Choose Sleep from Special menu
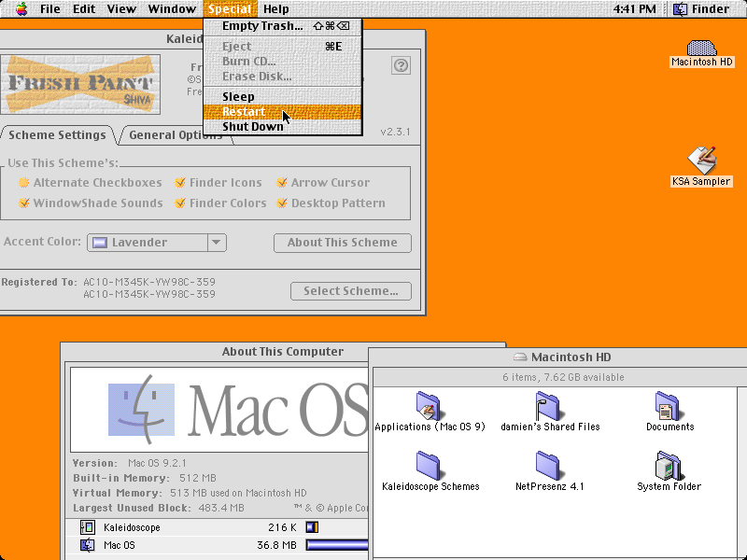The image size is (747, 560). pyautogui.click(x=283, y=97)
